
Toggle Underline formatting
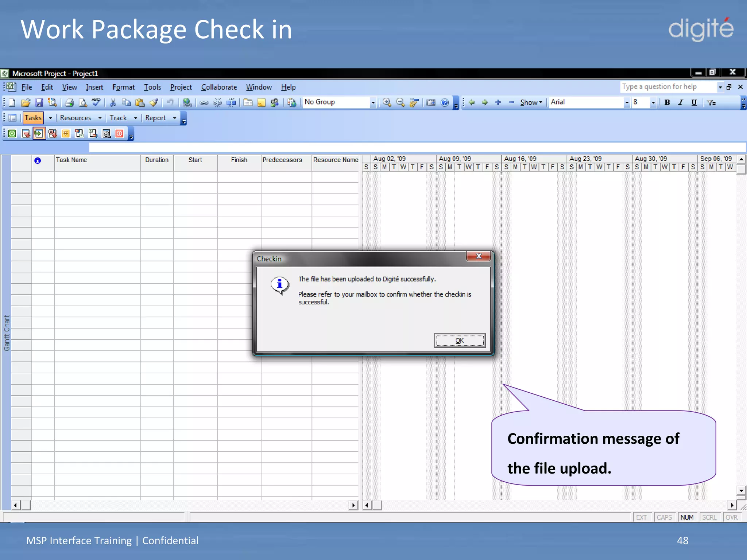pos(694,102)
